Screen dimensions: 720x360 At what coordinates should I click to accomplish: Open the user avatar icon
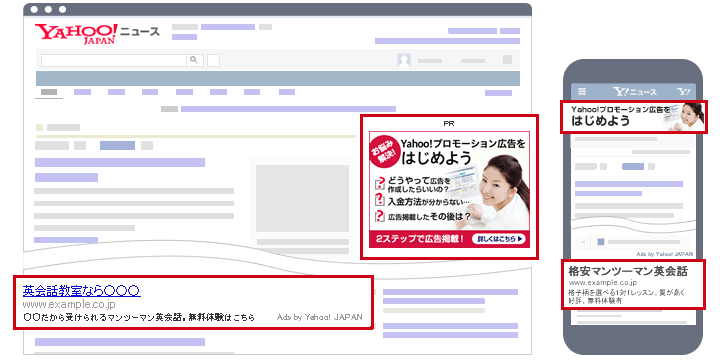coord(404,61)
